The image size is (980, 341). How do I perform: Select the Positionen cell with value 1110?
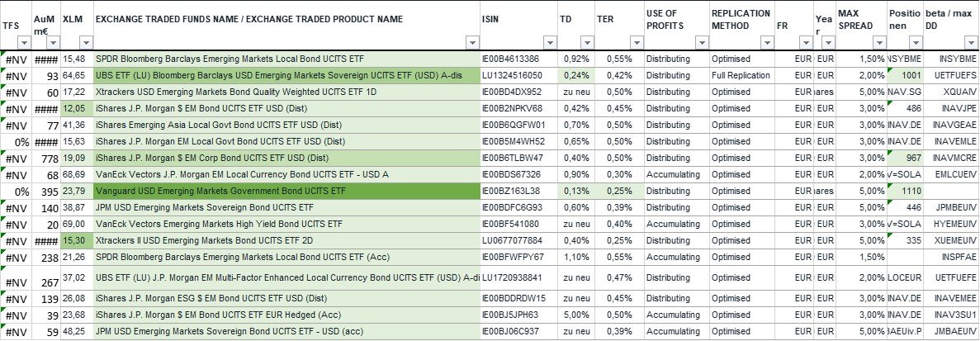click(911, 191)
